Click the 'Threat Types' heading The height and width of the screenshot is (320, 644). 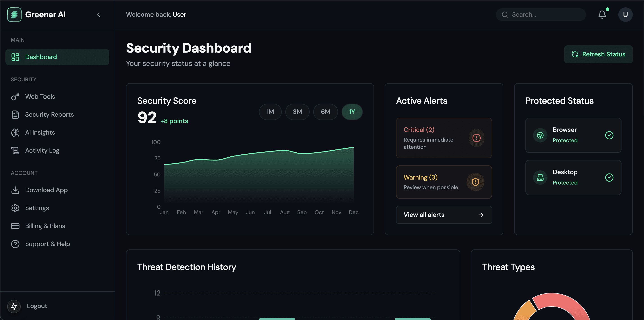508,267
